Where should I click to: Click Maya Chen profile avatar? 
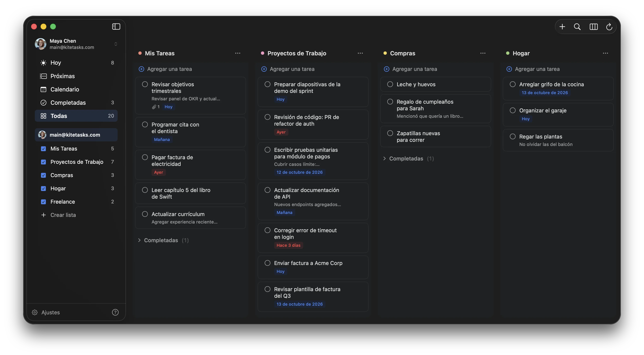click(41, 44)
